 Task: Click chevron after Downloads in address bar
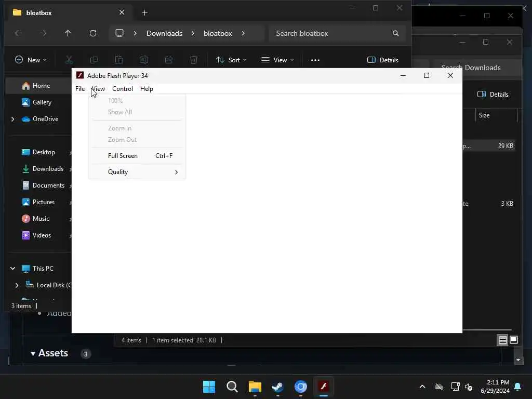point(193,33)
